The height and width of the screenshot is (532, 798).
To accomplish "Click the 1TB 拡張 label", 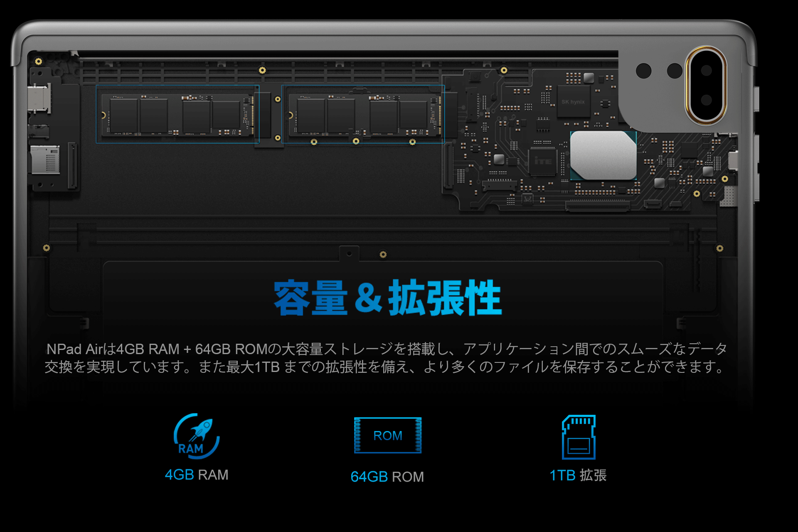I will point(578,475).
